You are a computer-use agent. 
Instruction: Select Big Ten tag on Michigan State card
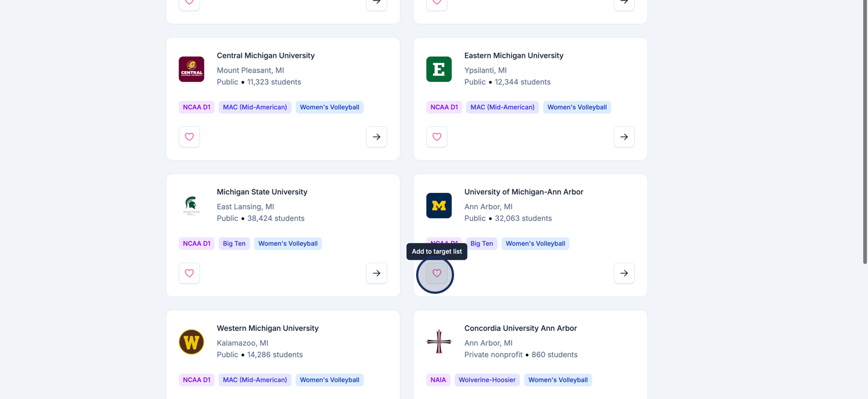(x=234, y=243)
